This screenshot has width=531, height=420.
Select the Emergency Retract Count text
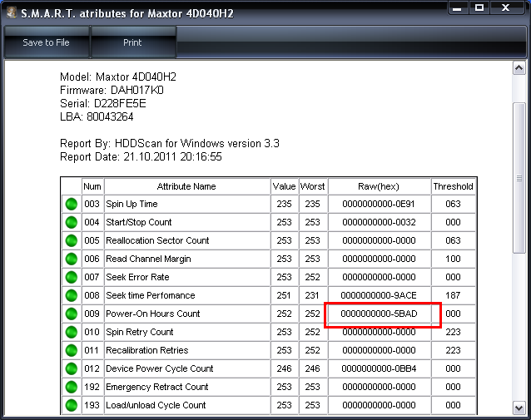[157, 387]
